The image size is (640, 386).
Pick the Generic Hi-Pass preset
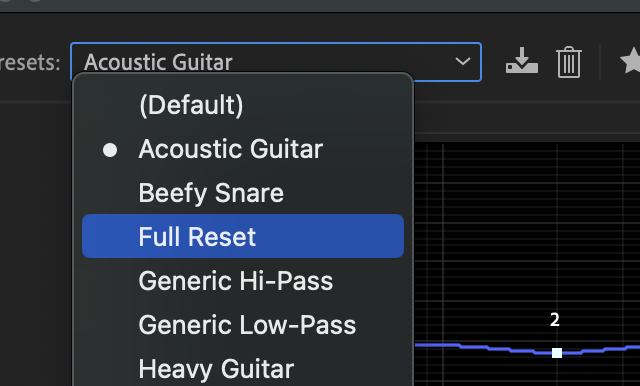click(x=243, y=281)
